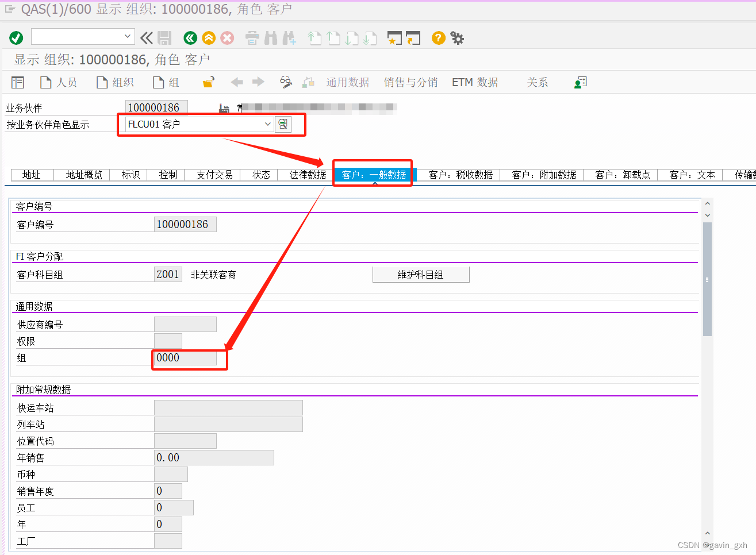Switch display/change mode glasses-pencil icon

click(286, 82)
